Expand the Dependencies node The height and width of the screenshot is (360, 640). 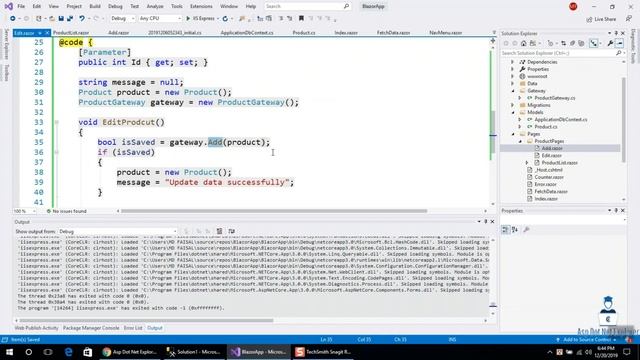513,62
